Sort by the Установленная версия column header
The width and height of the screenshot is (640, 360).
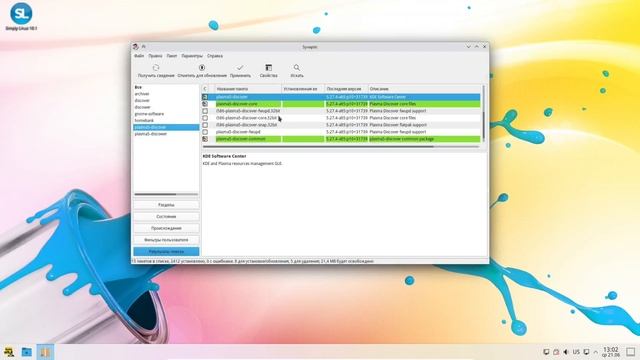[303, 89]
